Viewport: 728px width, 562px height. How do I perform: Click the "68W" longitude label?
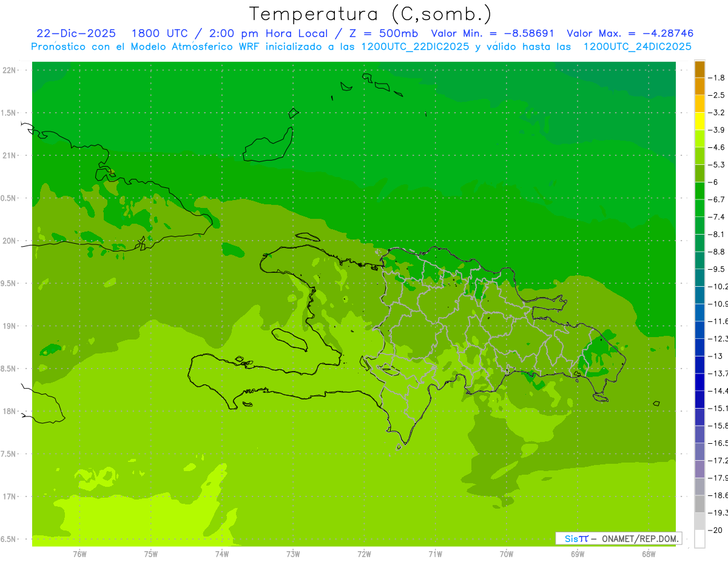click(649, 554)
